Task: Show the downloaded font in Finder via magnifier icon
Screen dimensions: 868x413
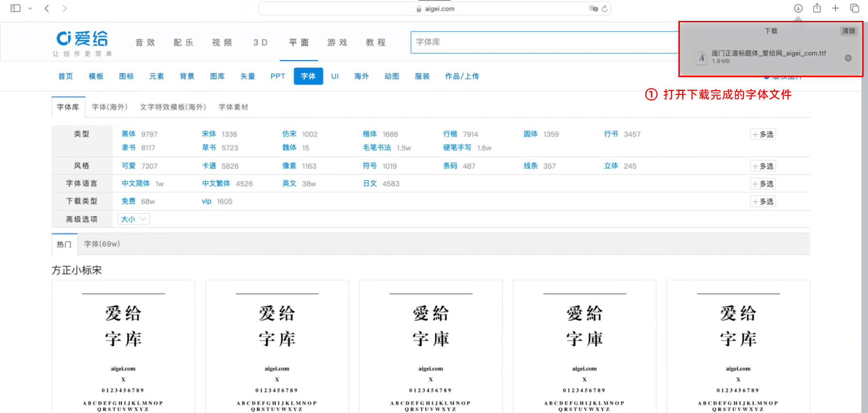Action: coord(848,58)
